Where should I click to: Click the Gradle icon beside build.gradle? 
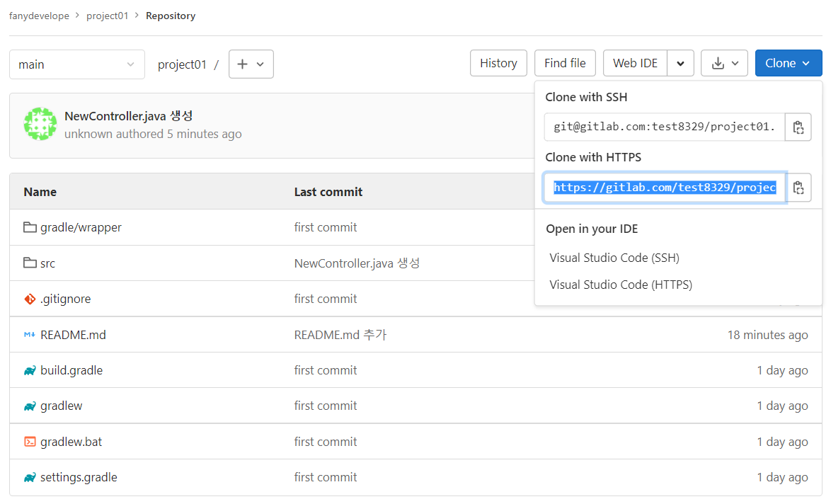click(x=28, y=370)
